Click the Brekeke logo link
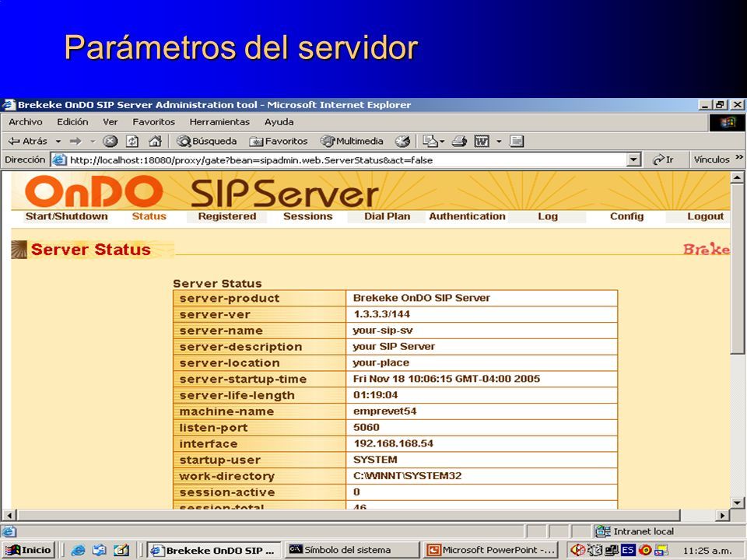This screenshot has width=747, height=560. point(706,249)
